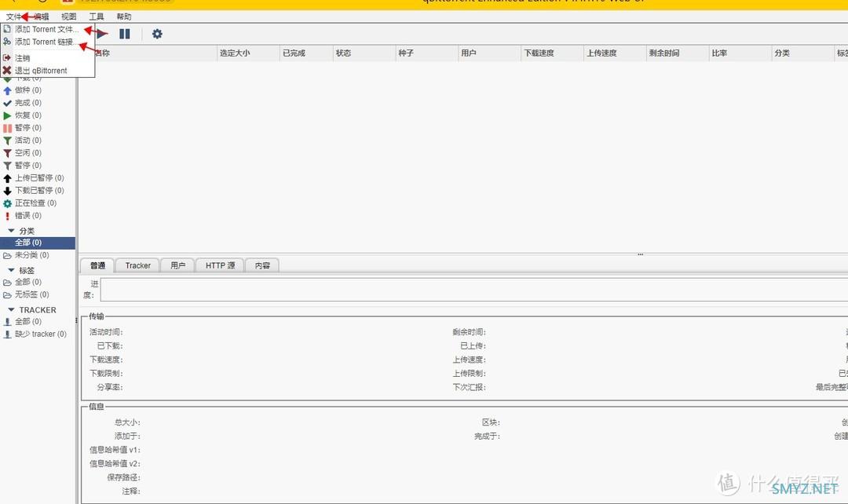848x504 pixels.
Task: Click the panel splitter handle dots
Action: [x=641, y=254]
